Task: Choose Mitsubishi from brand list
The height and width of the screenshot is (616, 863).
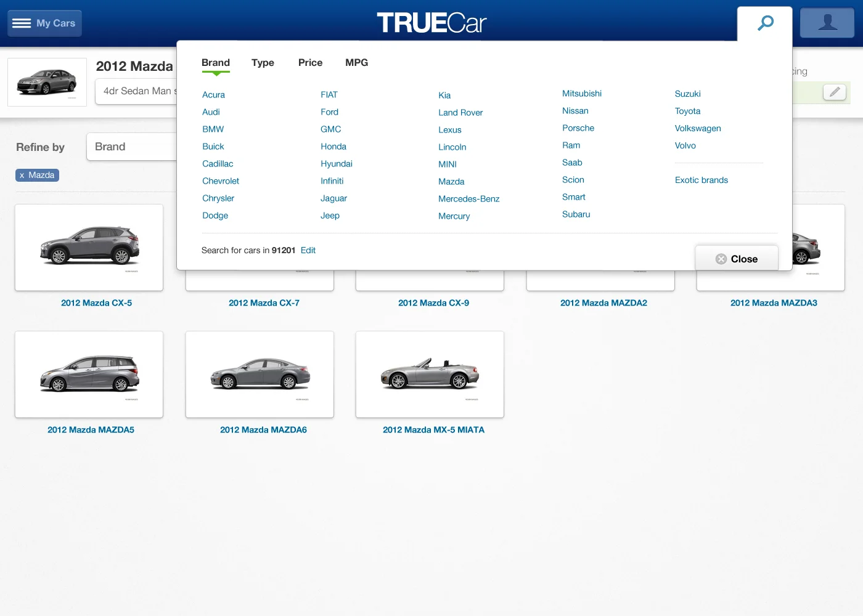Action: (582, 94)
